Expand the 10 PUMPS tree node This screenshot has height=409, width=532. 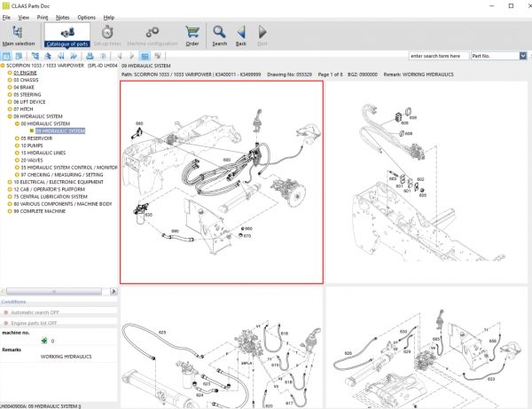point(18,146)
